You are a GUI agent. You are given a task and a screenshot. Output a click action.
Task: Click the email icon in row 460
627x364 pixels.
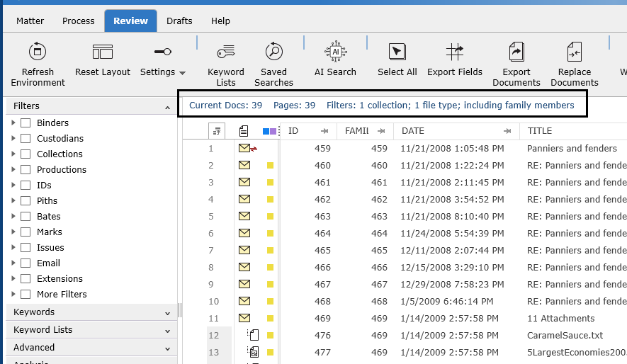(244, 165)
